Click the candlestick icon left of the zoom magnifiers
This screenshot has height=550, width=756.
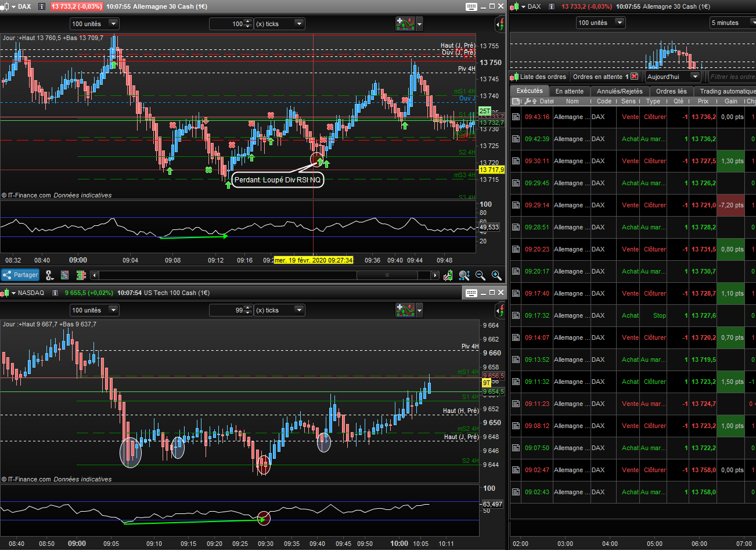coord(448,275)
